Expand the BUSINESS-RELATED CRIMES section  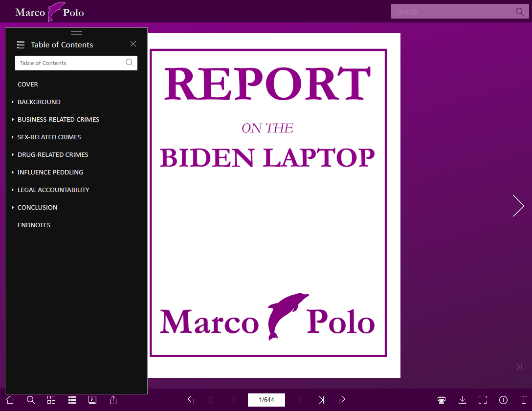click(x=13, y=119)
